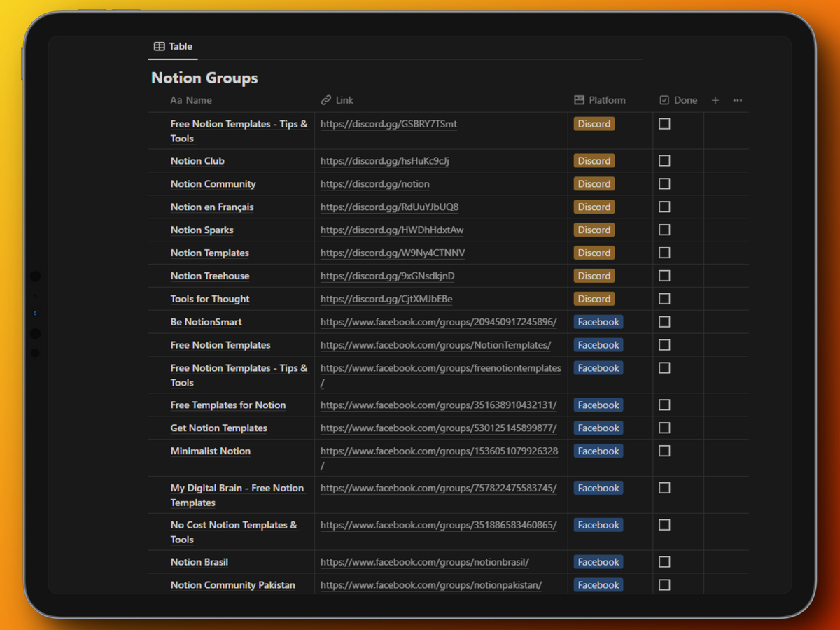This screenshot has height=630, width=840.
Task: Click the Done column checkbox icon
Action: click(x=664, y=100)
